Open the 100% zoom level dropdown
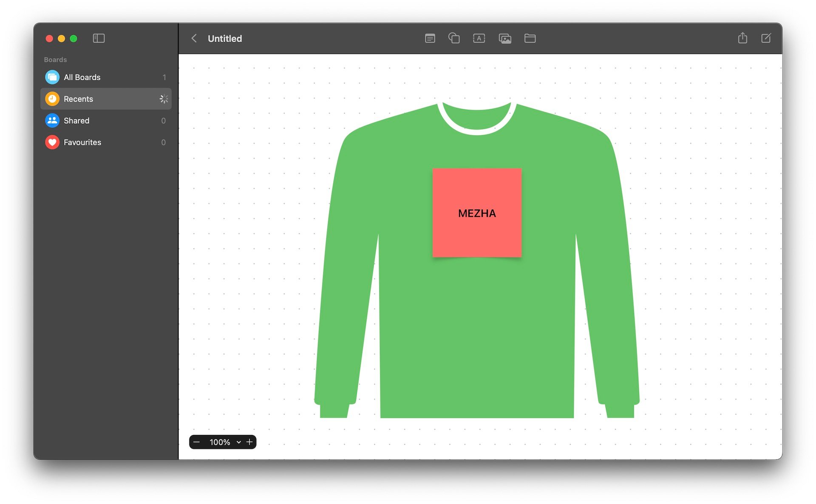The image size is (816, 504). (x=225, y=442)
